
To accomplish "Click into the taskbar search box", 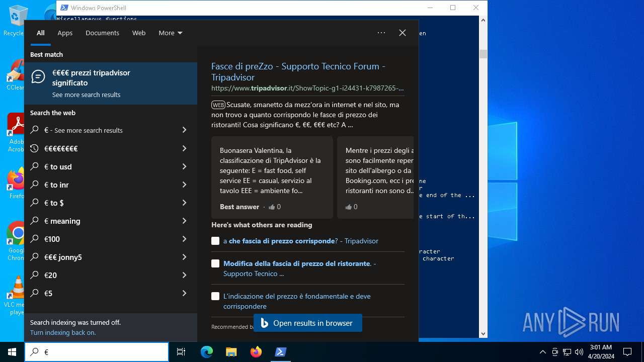I will [x=97, y=352].
